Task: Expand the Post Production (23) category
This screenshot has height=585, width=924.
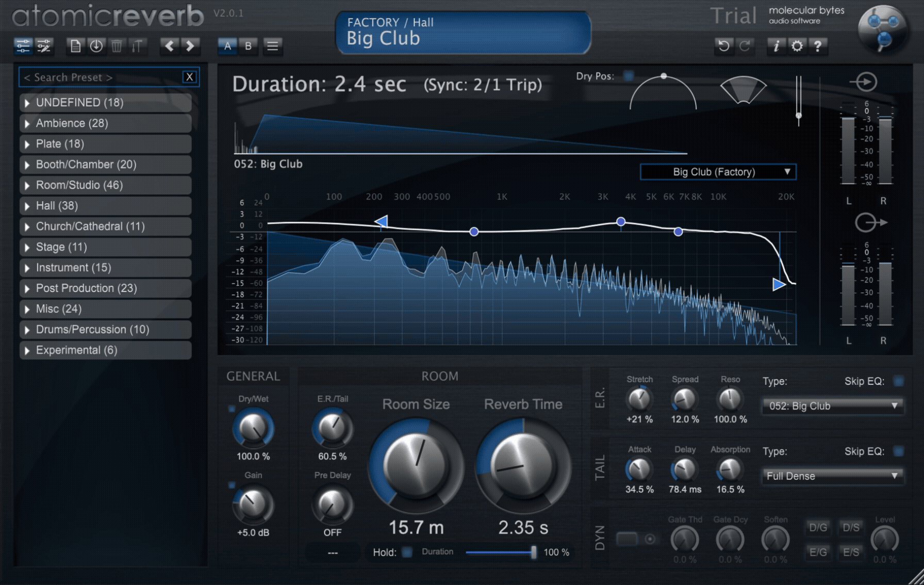Action: click(106, 288)
